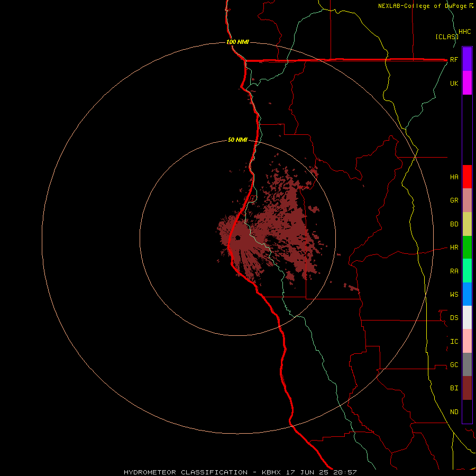Image resolution: width=476 pixels, height=476 pixels.
Task: Select the white DS legend swatch
Action: point(467,317)
